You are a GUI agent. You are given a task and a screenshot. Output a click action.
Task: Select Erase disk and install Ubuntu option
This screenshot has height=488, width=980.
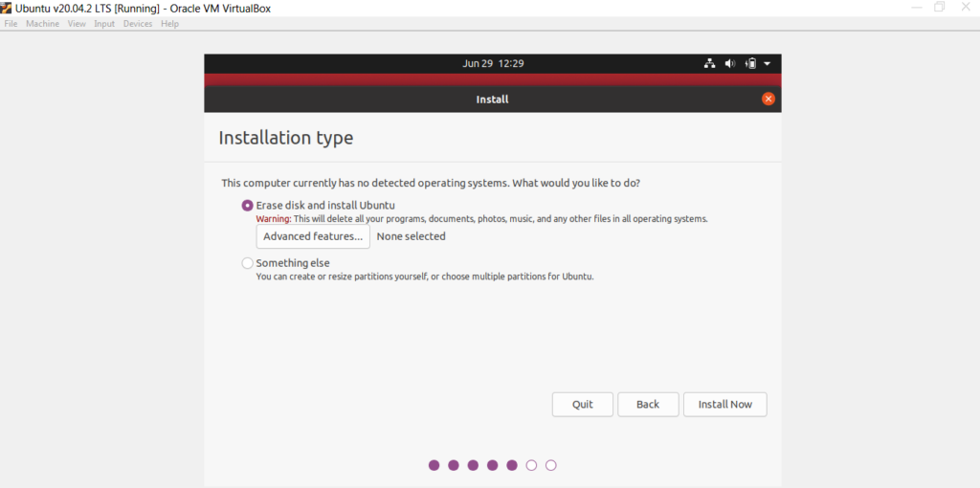tap(248, 205)
